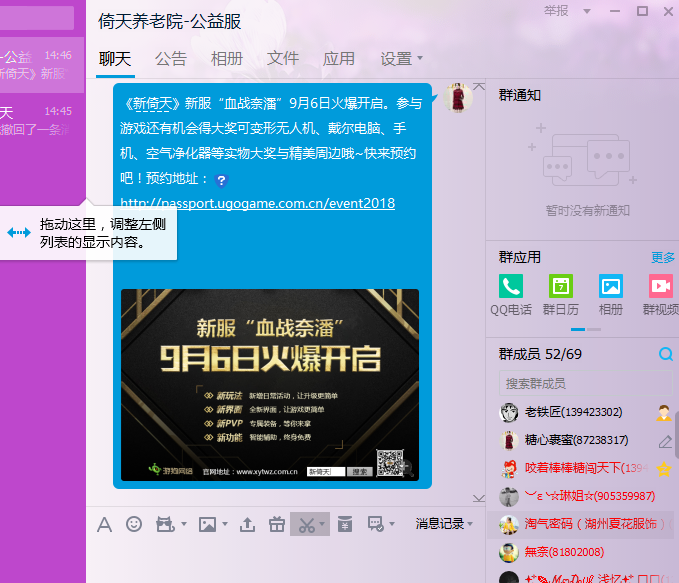Click the star icon beside 咬着棒棒糖闯天下
The height and width of the screenshot is (583, 679).
pyautogui.click(x=663, y=469)
